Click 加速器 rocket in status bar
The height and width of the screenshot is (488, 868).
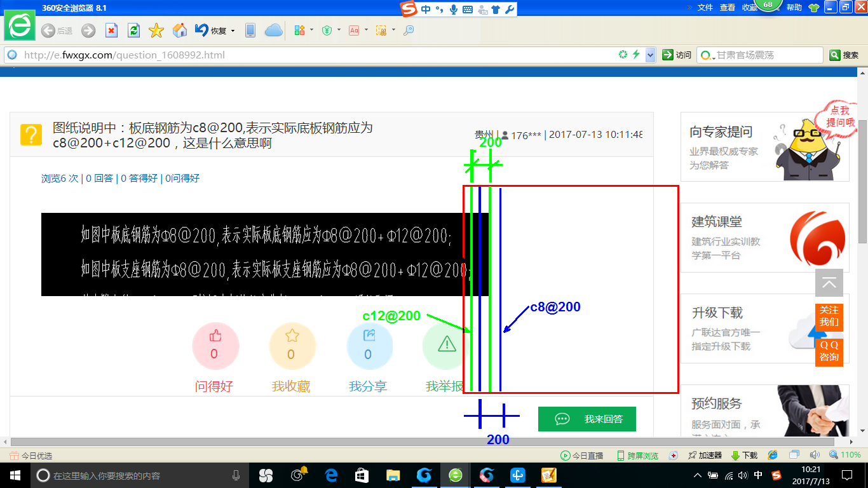(x=705, y=456)
